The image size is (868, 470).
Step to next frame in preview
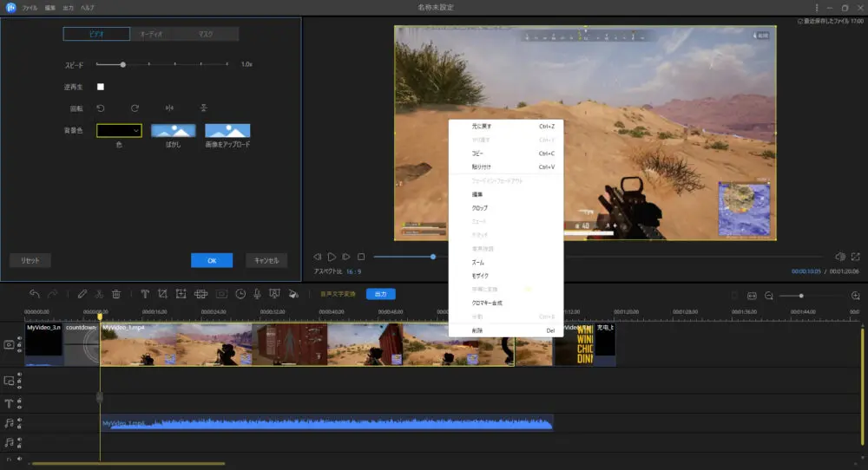pyautogui.click(x=346, y=257)
